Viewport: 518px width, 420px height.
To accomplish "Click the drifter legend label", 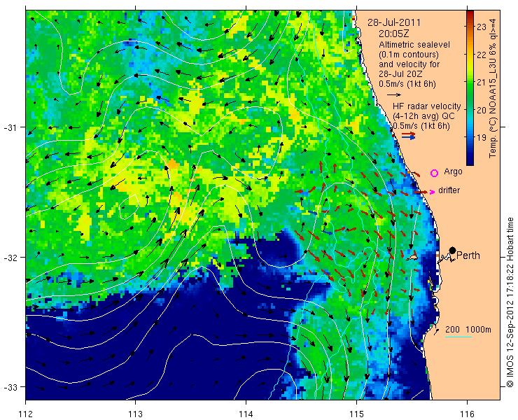I will tap(449, 190).
